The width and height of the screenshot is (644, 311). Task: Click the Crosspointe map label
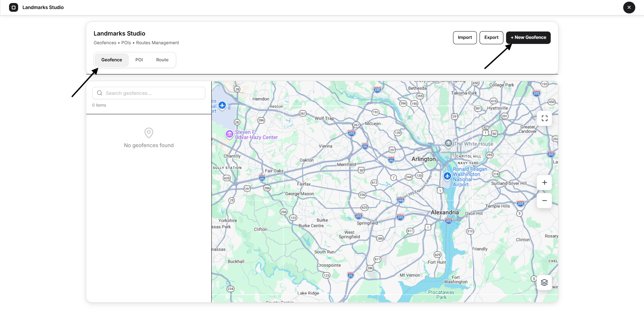point(329,265)
